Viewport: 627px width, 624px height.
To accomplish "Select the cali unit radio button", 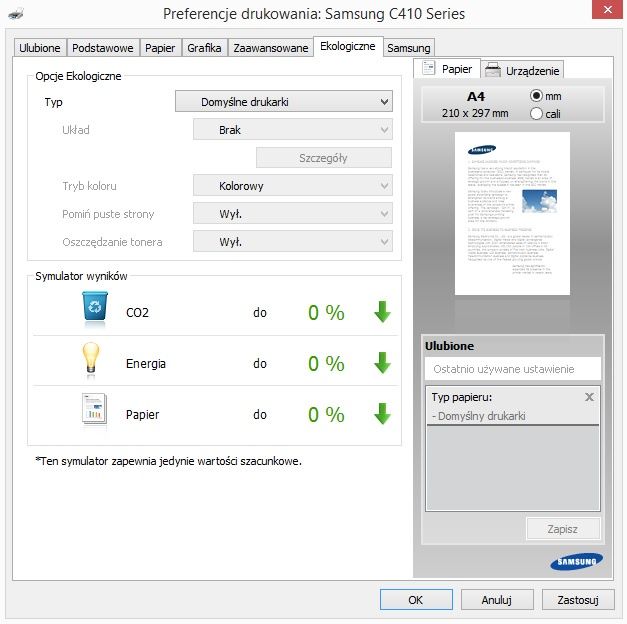I will (x=536, y=114).
